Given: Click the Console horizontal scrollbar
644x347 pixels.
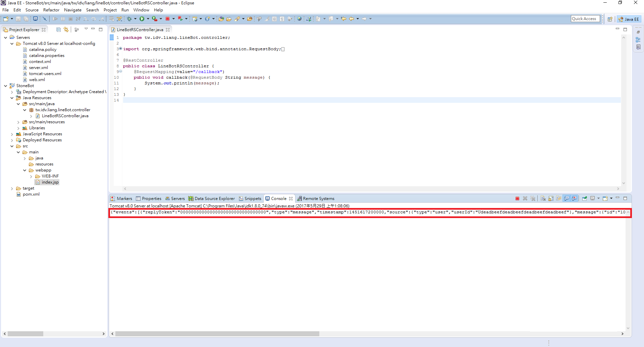Looking at the screenshot, I should (217, 334).
